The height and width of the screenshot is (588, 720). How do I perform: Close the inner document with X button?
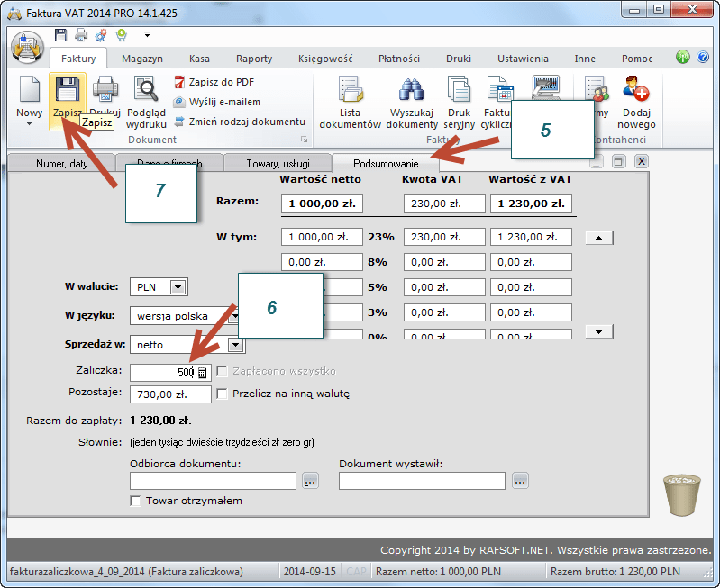(642, 161)
